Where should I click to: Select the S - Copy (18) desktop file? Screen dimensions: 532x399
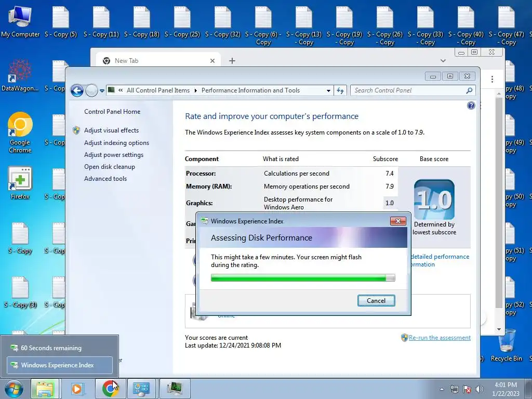click(141, 22)
